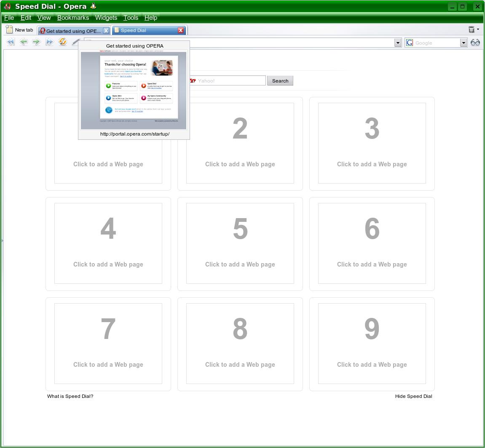Screen dimensions: 485x448
Task: Open the Google search engine dropdown
Action: [x=464, y=43]
